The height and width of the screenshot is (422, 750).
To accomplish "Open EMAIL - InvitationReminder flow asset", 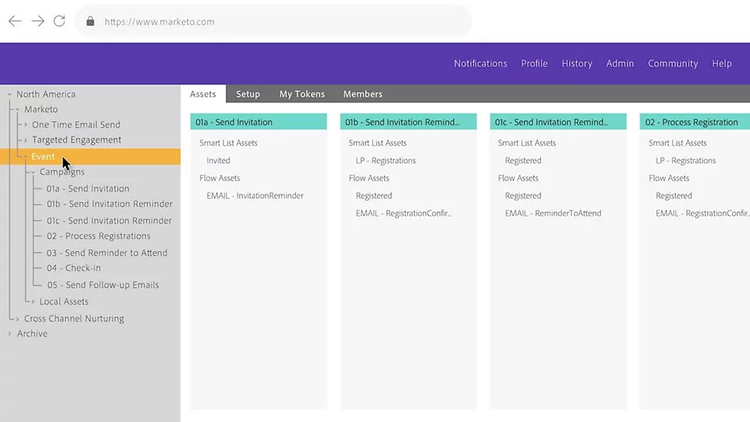I will 255,196.
